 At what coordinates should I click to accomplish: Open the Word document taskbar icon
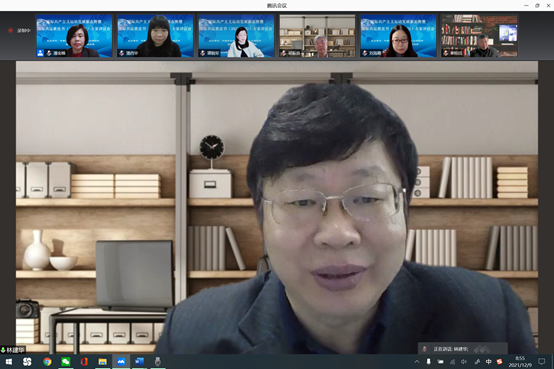(x=139, y=362)
